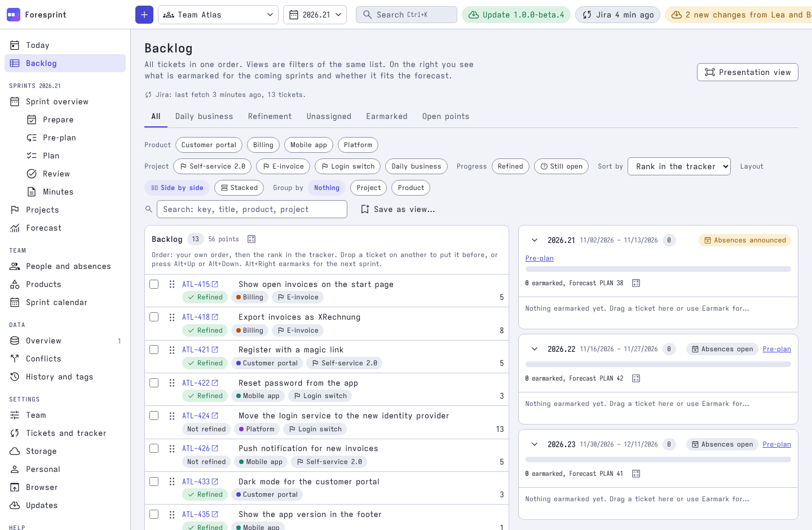Switch to the Daily business tab
812x530 pixels.
tap(204, 116)
